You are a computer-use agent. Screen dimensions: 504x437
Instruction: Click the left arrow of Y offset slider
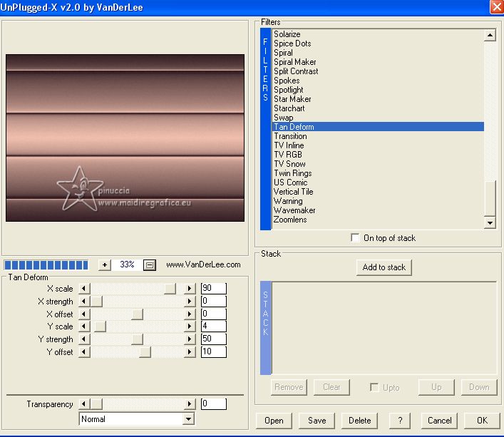coord(84,352)
